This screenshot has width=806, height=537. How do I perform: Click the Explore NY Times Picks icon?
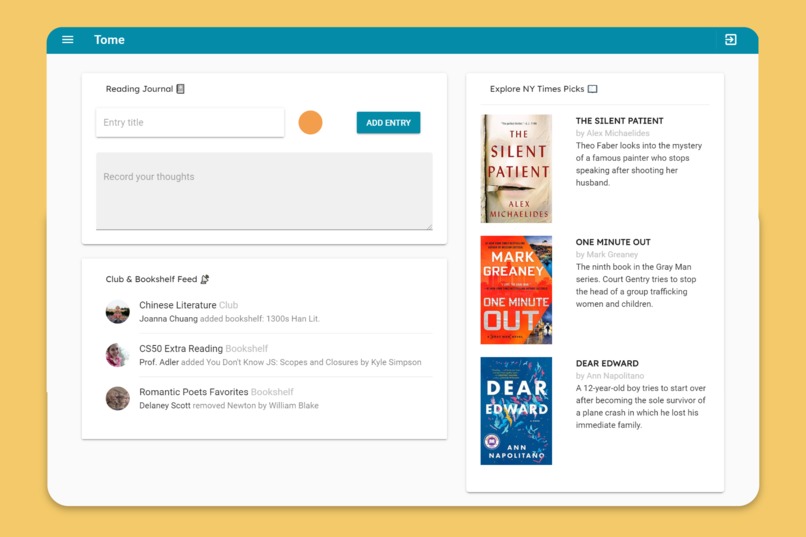click(x=593, y=89)
